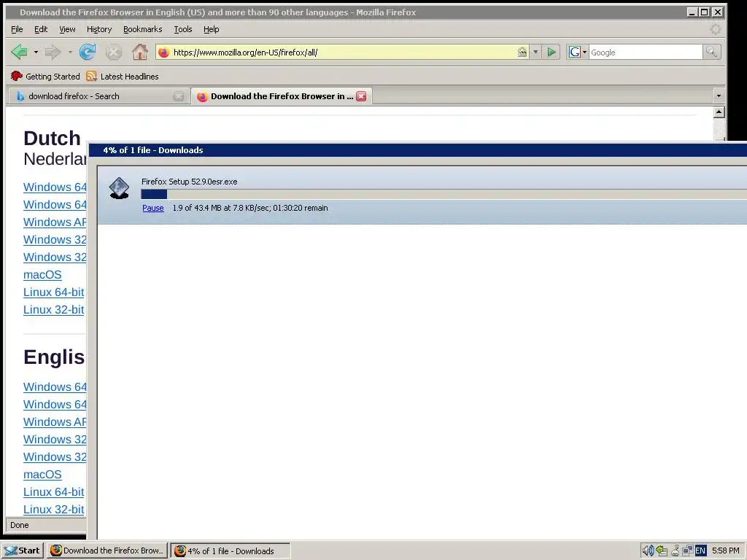Image resolution: width=747 pixels, height=560 pixels.
Task: Switch to Downloads window taskbar button
Action: [231, 551]
